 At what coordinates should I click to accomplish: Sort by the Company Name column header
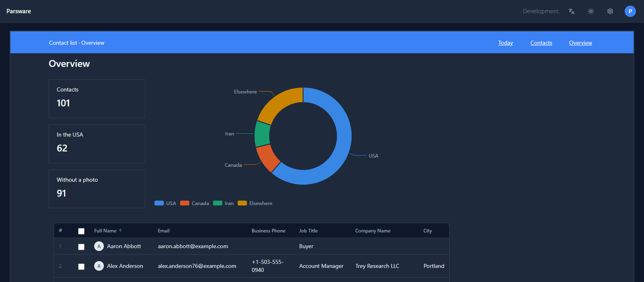[373, 231]
